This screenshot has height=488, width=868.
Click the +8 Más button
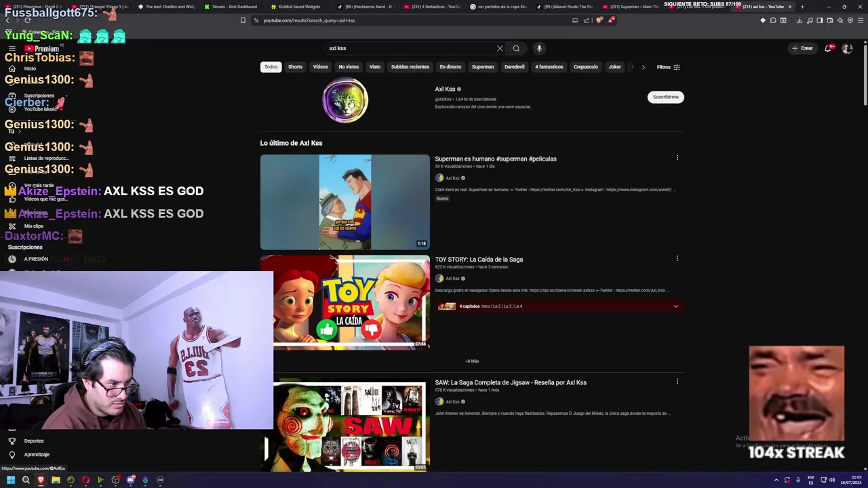click(472, 361)
